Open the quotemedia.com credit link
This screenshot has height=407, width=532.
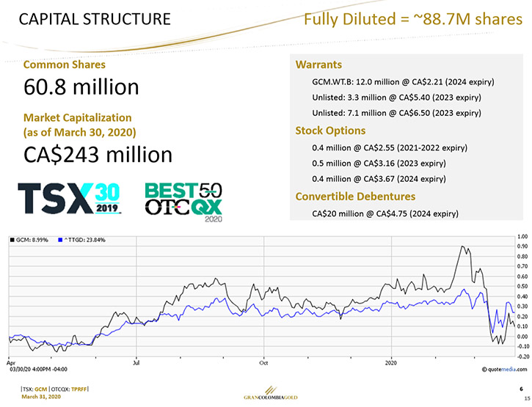(505, 370)
